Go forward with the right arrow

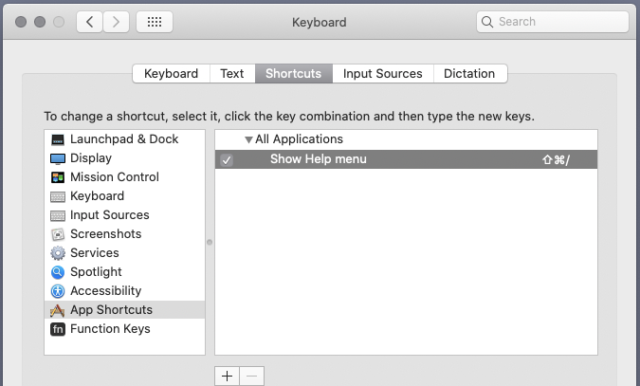[x=116, y=22]
